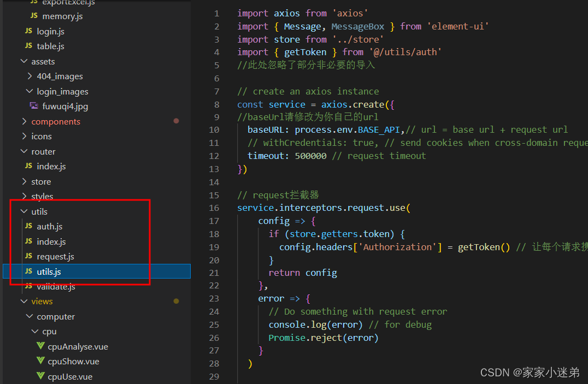Click Promise.reject(error) call
Image resolution: width=588 pixels, height=384 pixels.
point(324,338)
